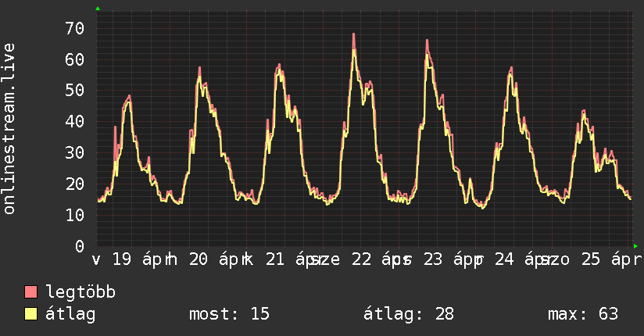Screen dimensions: 644x336
Task: Select the 'legtöbb' legend label
Action: tap(80, 292)
